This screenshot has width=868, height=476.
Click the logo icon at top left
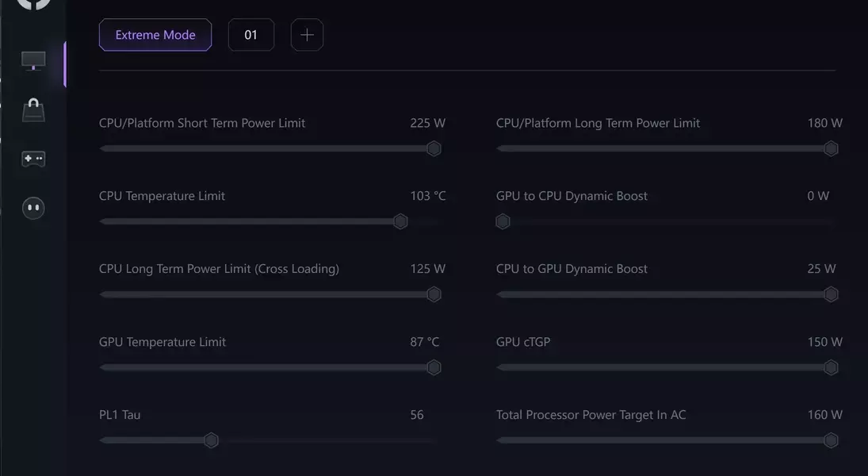click(33, 3)
